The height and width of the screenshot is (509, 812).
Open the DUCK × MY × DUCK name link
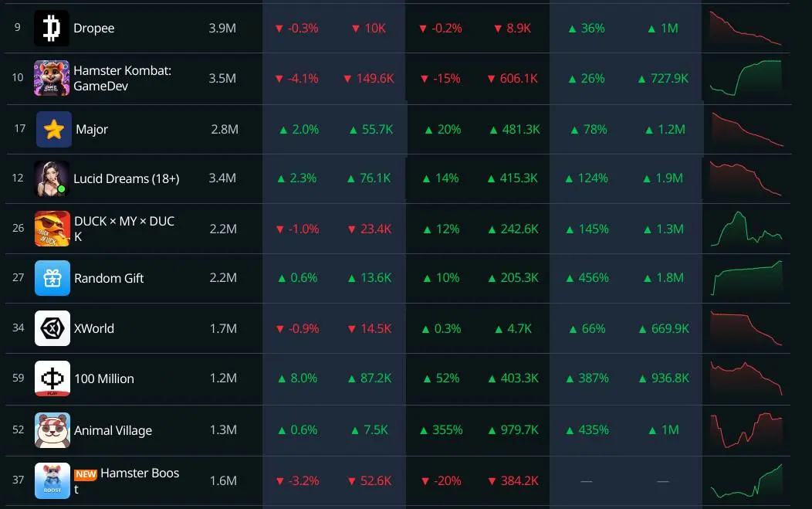pyautogui.click(x=124, y=229)
